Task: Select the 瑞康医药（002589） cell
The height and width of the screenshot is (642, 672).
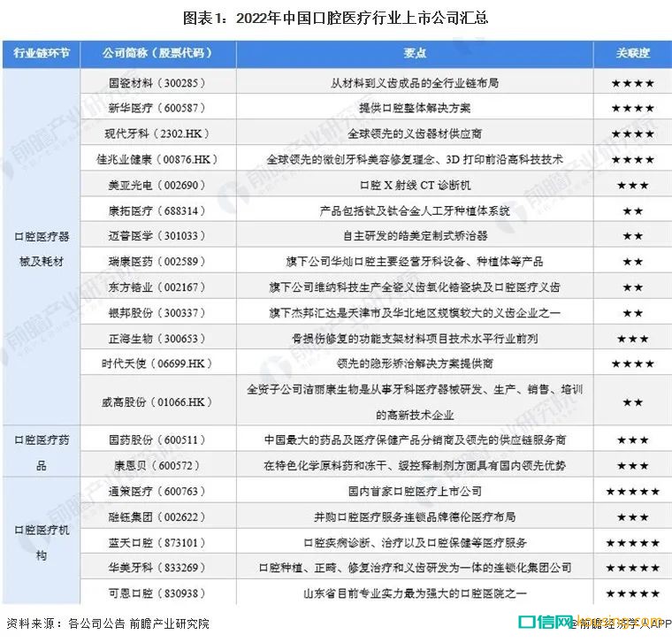Action: coord(157,261)
